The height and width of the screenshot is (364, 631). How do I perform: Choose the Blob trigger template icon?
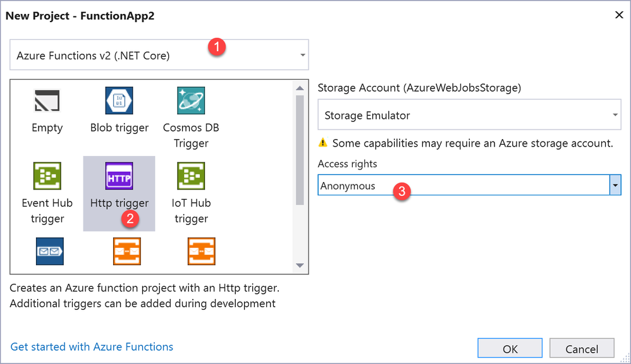[119, 100]
